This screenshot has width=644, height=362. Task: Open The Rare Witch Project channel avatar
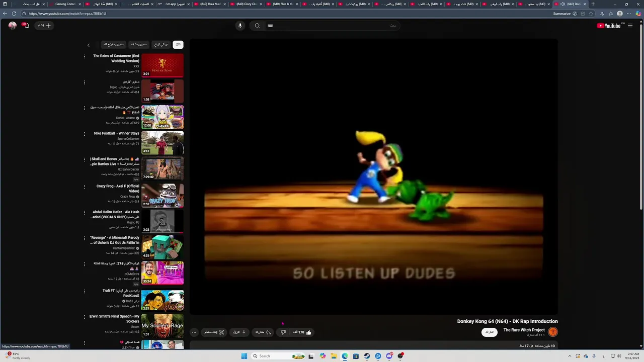553,332
